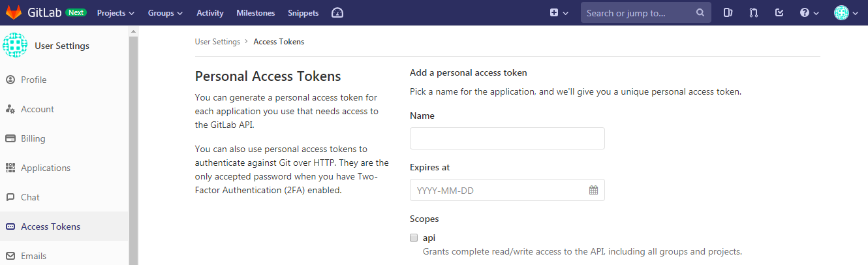Open the user avatar menu
Image resolution: width=868 pixels, height=265 pixels.
tap(846, 13)
